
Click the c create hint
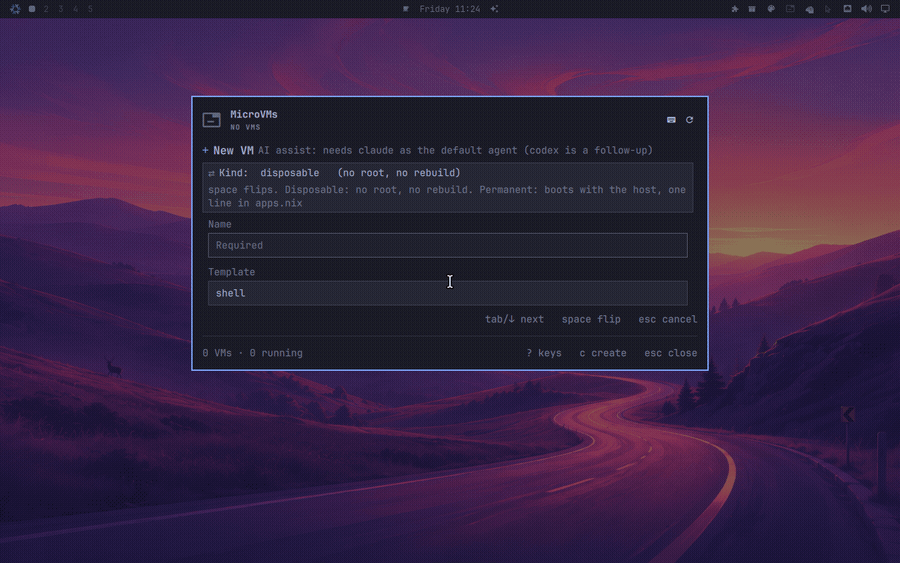603,353
